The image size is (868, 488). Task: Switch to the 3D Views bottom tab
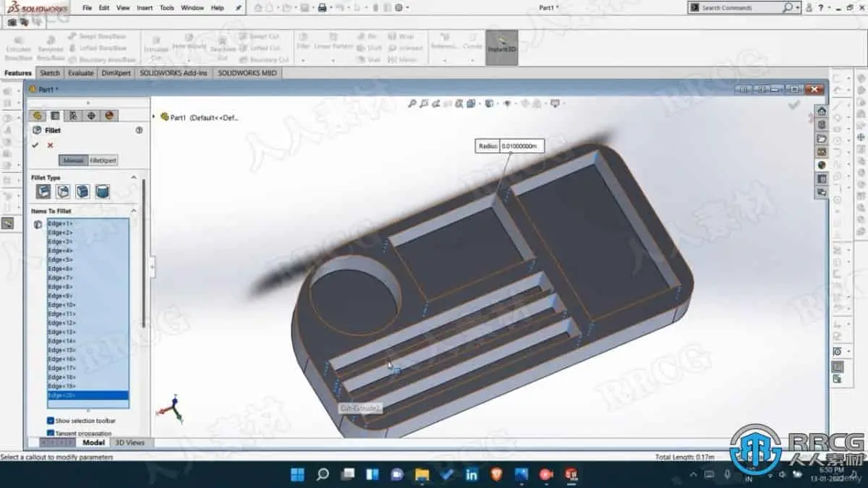pyautogui.click(x=130, y=442)
